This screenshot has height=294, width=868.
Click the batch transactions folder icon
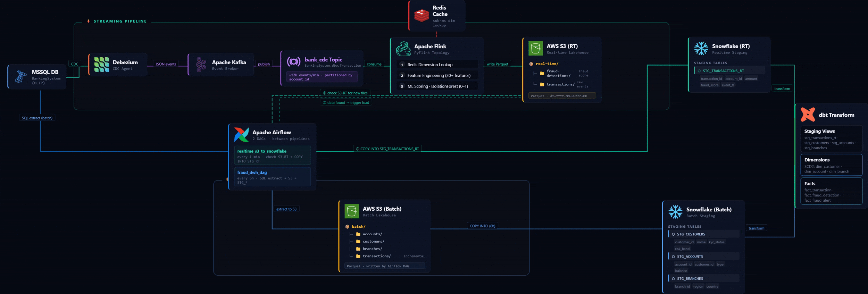[x=358, y=256]
